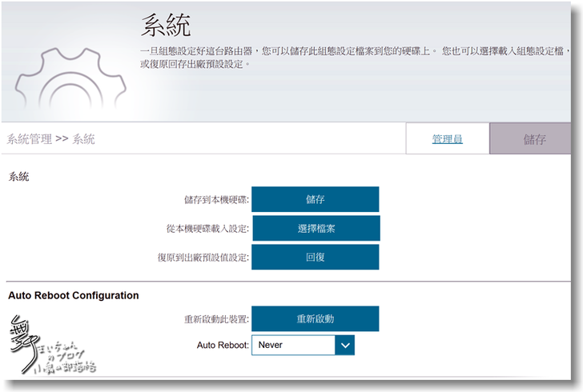Select the Auto Reboot Configuration heading
The height and width of the screenshot is (392, 583).
click(x=74, y=295)
